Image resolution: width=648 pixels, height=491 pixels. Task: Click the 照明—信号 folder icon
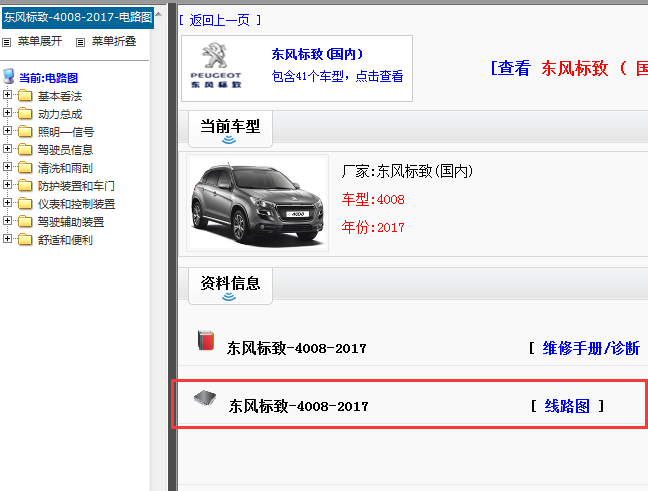(x=25, y=132)
